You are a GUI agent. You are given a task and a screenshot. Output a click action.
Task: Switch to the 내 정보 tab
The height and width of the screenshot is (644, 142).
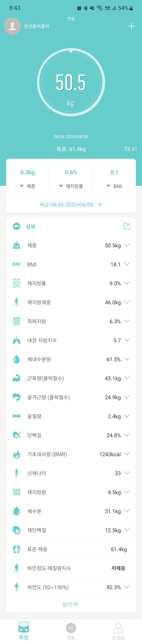(118, 631)
